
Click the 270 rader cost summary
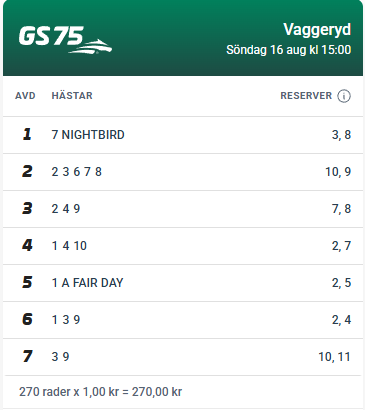pyautogui.click(x=100, y=392)
